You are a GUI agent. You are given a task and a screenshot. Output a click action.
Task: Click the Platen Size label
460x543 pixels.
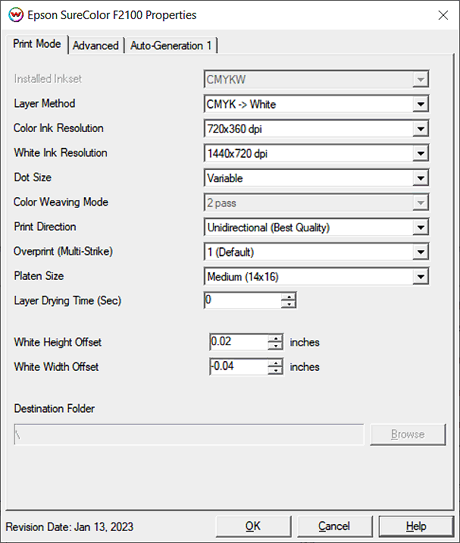(39, 276)
